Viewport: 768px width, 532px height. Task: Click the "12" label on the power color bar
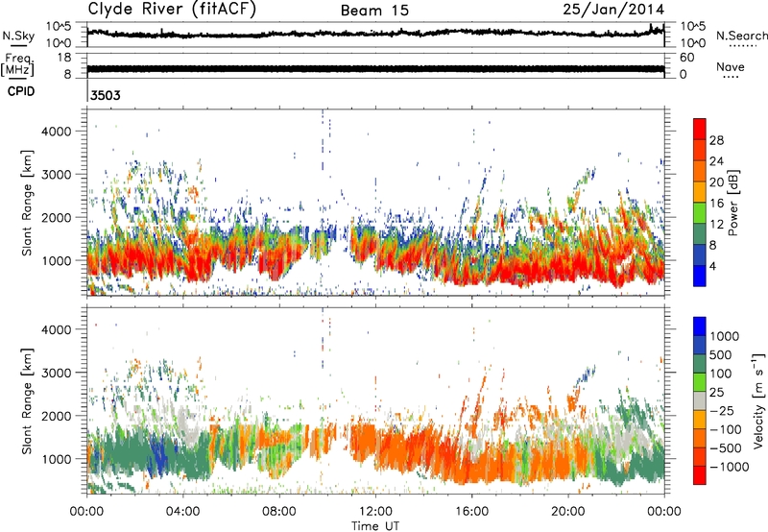(x=716, y=225)
